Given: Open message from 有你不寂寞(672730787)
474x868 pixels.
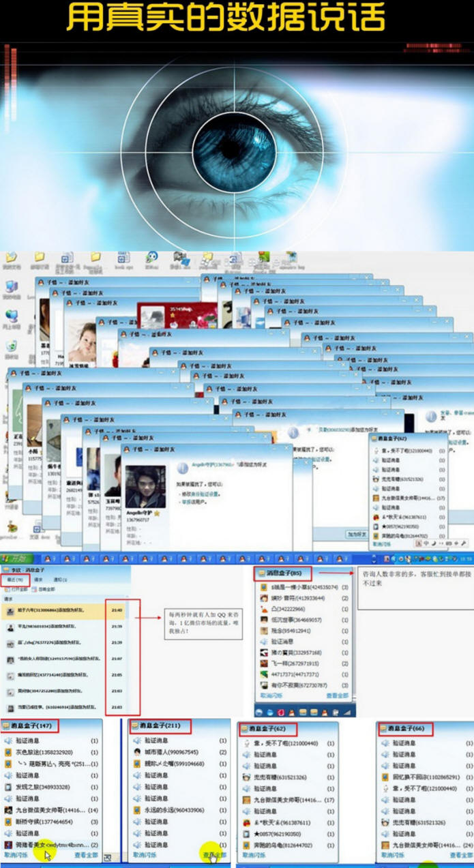Looking at the screenshot, I should pyautogui.click(x=305, y=685).
